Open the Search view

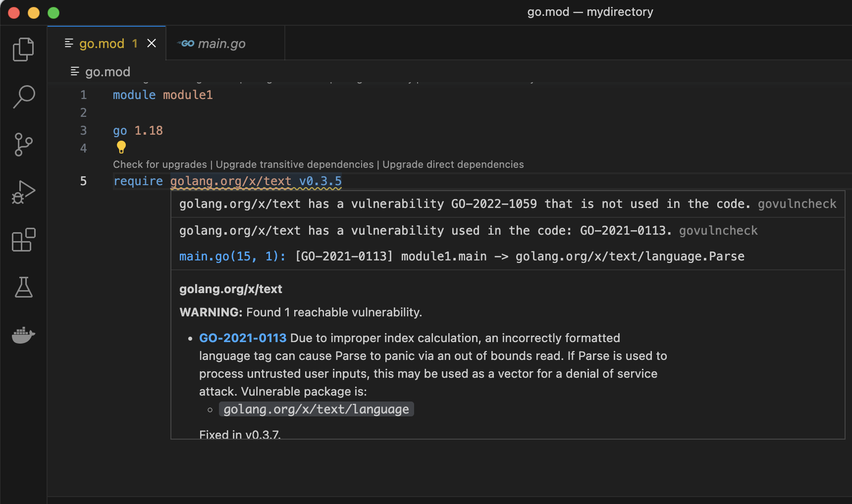(x=23, y=97)
